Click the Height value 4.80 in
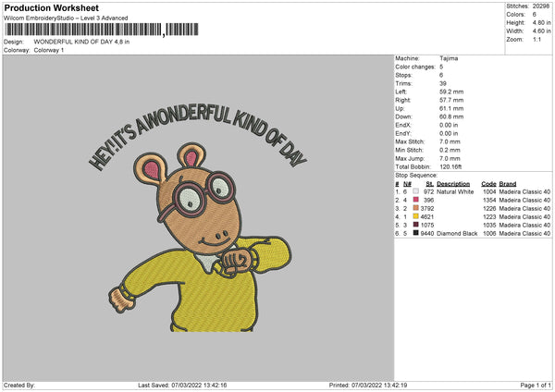The image size is (555, 392). pos(541,22)
